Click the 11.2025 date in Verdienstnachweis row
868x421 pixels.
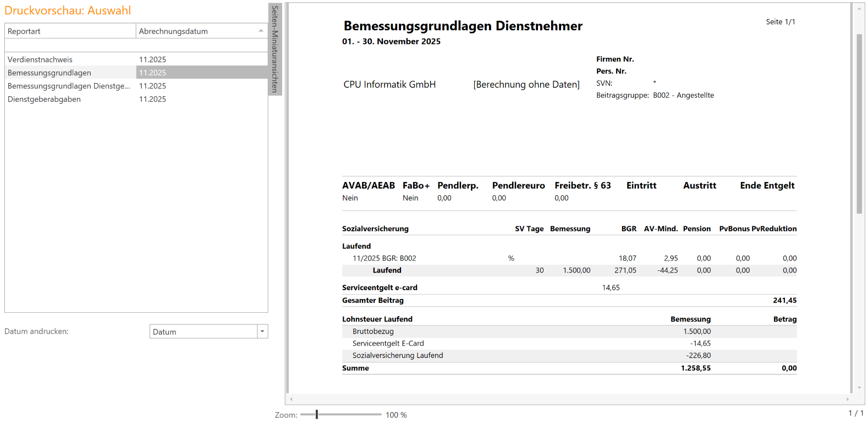click(x=152, y=59)
